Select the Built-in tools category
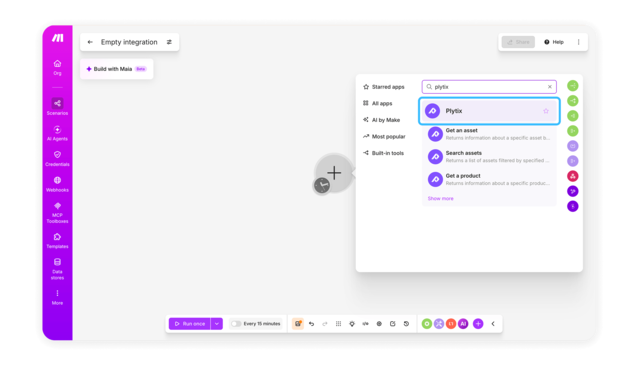The image size is (638, 365). [383, 153]
